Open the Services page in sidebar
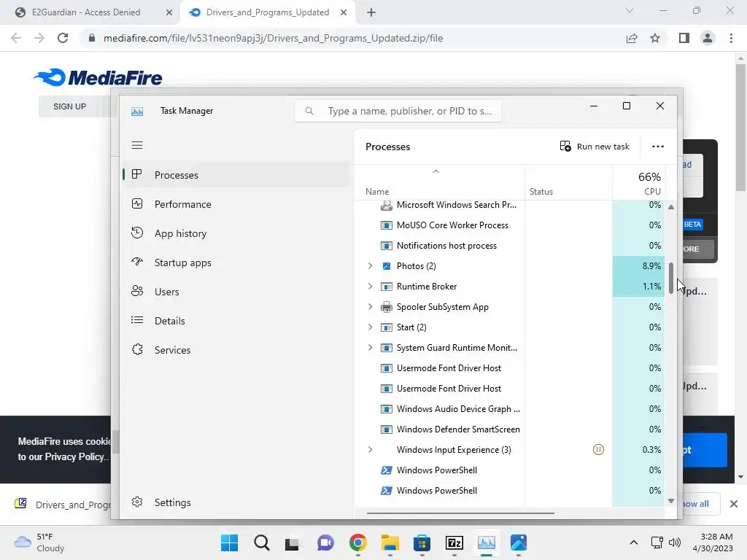This screenshot has height=560, width=747. click(x=236, y=350)
